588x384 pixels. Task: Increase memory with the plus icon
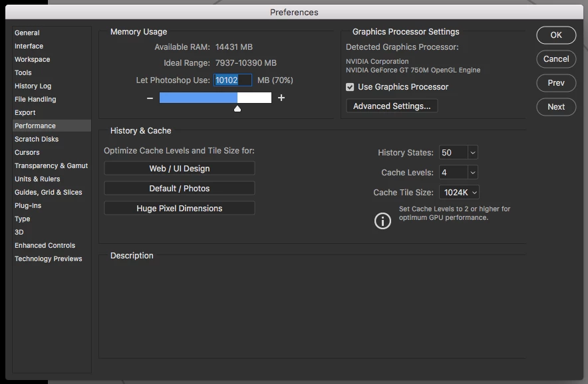tap(281, 98)
